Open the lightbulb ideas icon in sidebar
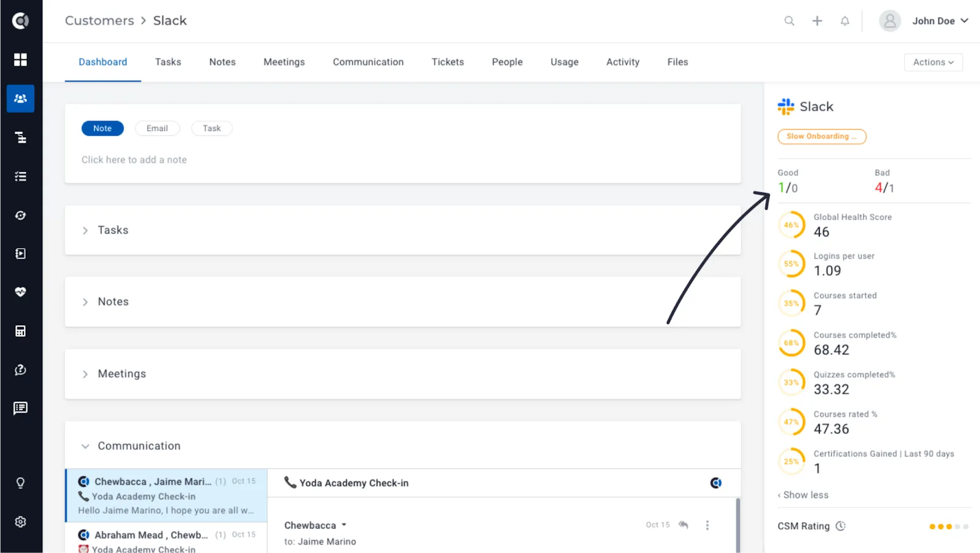This screenshot has height=553, width=980. tap(20, 483)
